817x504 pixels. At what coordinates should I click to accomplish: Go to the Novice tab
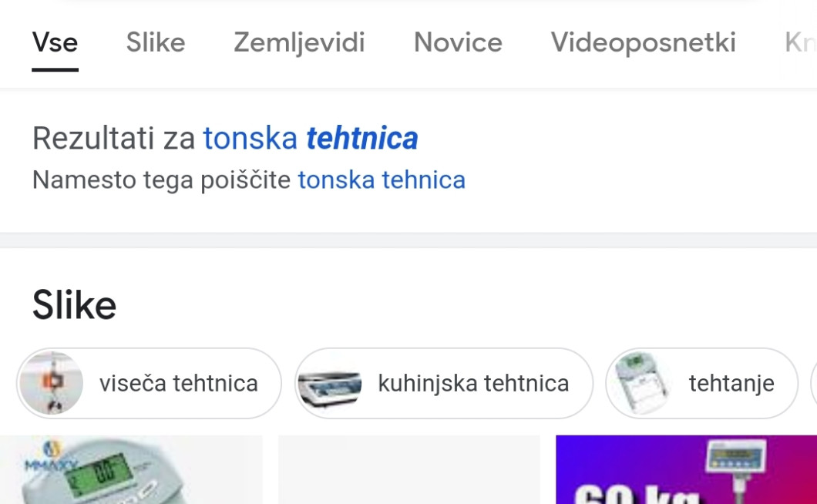458,42
